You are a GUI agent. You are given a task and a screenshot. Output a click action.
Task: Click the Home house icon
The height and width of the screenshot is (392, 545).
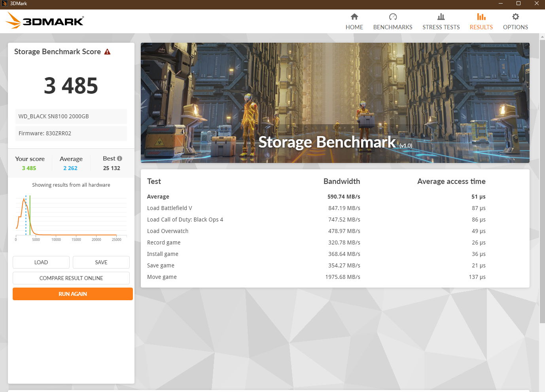(x=354, y=17)
